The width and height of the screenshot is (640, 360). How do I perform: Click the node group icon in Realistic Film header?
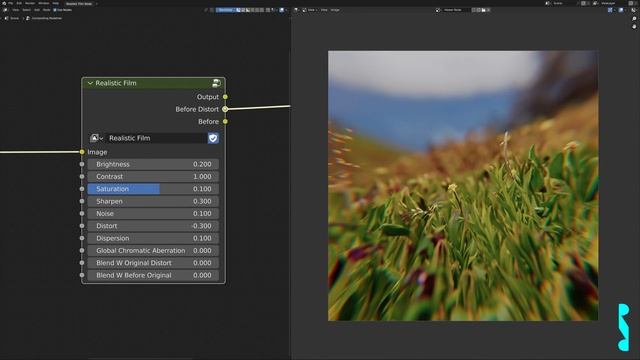click(216, 83)
